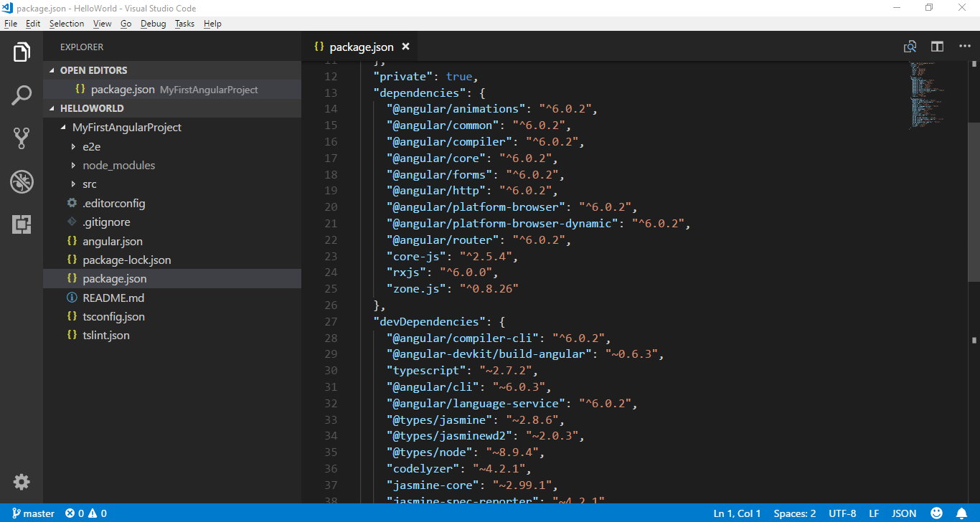This screenshot has width=980, height=522.
Task: Open the .editorconfig file
Action: click(x=172, y=203)
